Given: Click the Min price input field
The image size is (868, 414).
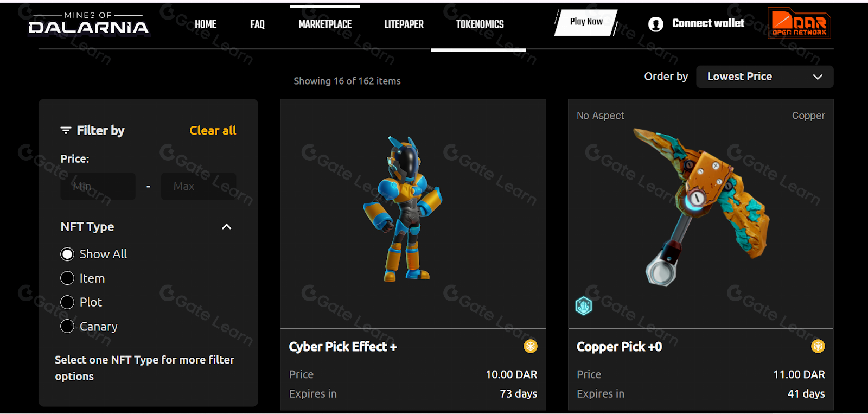Looking at the screenshot, I should 98,186.
